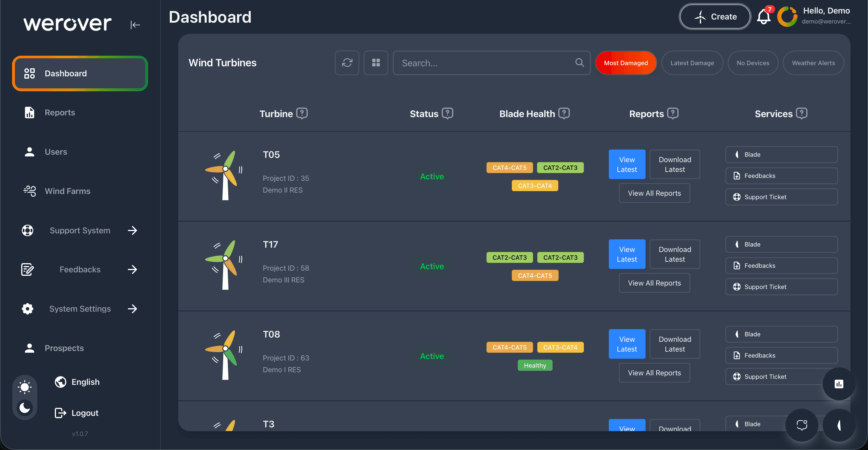Click the T05 turbine name
The width and height of the screenshot is (868, 450).
[271, 155]
